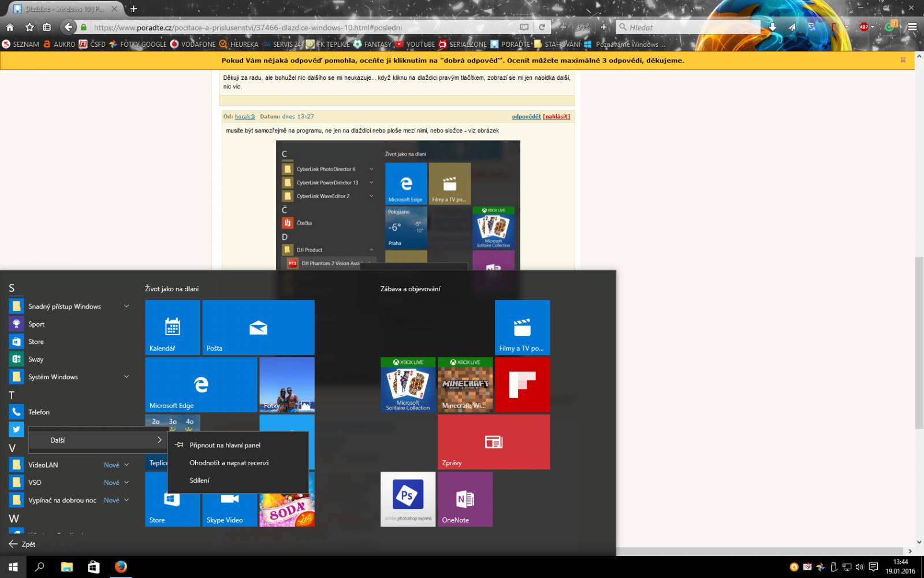Open the Candy Crush Soda tile
Image resolution: width=924 pixels, height=578 pixels.
click(x=287, y=510)
